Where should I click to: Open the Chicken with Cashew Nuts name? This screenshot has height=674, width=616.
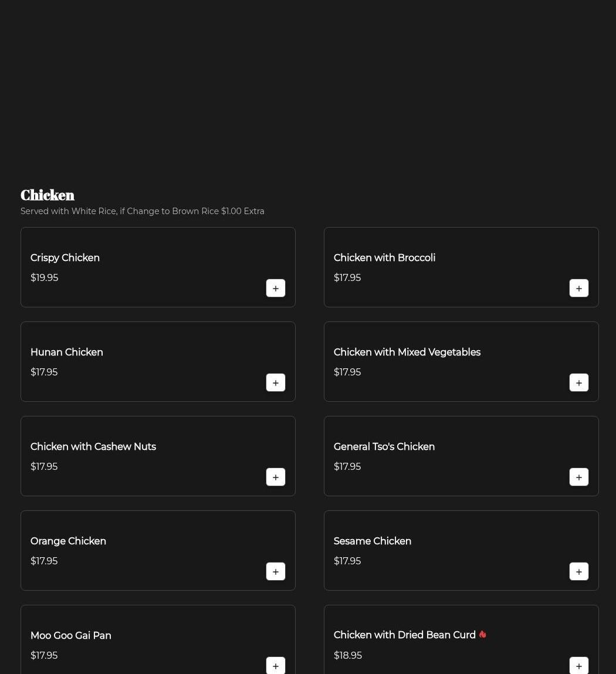tap(93, 446)
